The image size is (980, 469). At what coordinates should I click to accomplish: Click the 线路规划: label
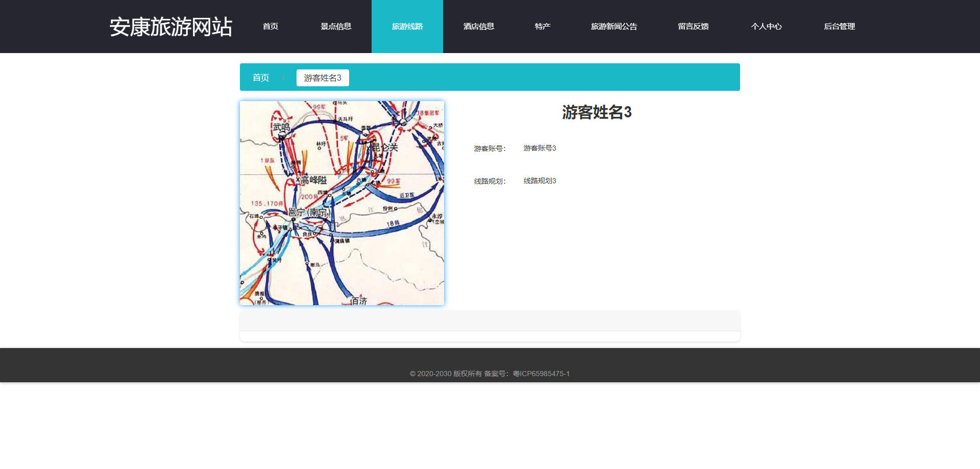point(490,181)
